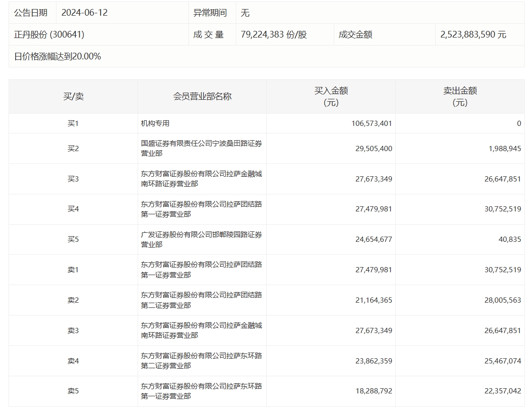Image resolution: width=532 pixels, height=411 pixels.
Task: Click the 会员营业部名称 column header
Action: click(202, 96)
